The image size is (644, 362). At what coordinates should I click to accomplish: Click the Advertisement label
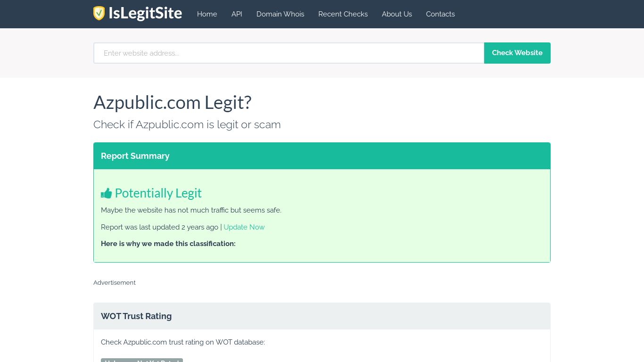pos(115,283)
